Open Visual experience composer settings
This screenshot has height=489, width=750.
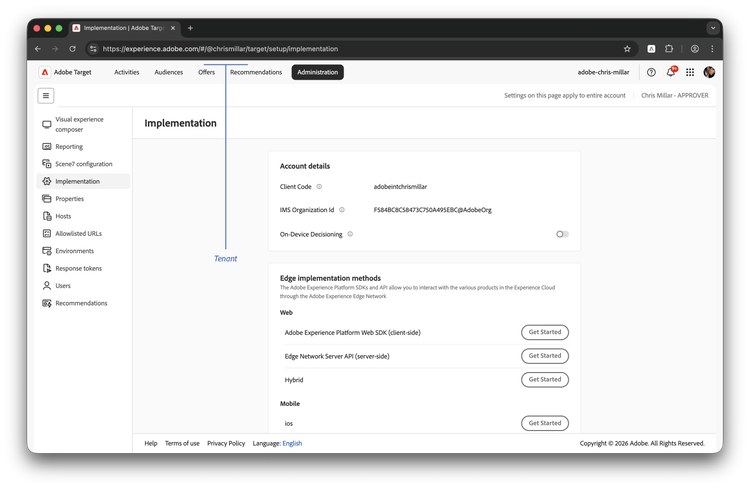click(x=78, y=124)
